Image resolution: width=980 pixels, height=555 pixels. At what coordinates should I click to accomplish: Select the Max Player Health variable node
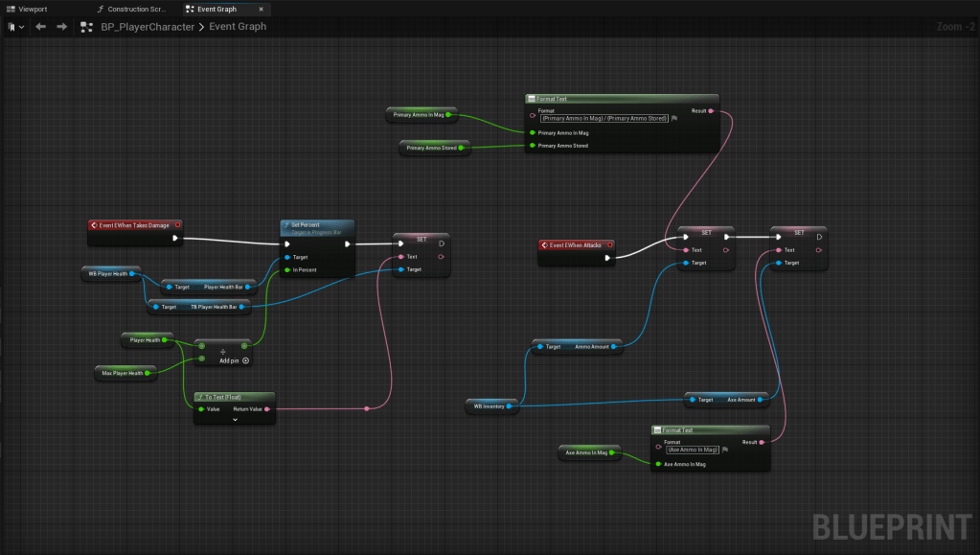pos(124,373)
